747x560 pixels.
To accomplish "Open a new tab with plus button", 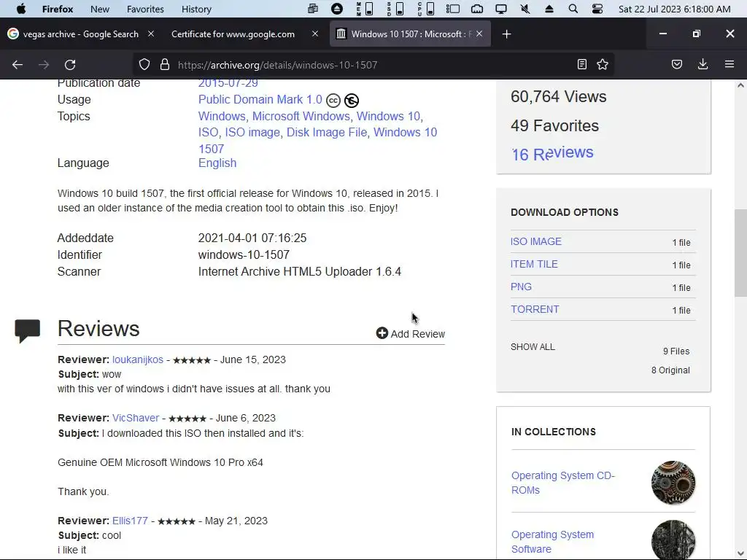I will 506,34.
